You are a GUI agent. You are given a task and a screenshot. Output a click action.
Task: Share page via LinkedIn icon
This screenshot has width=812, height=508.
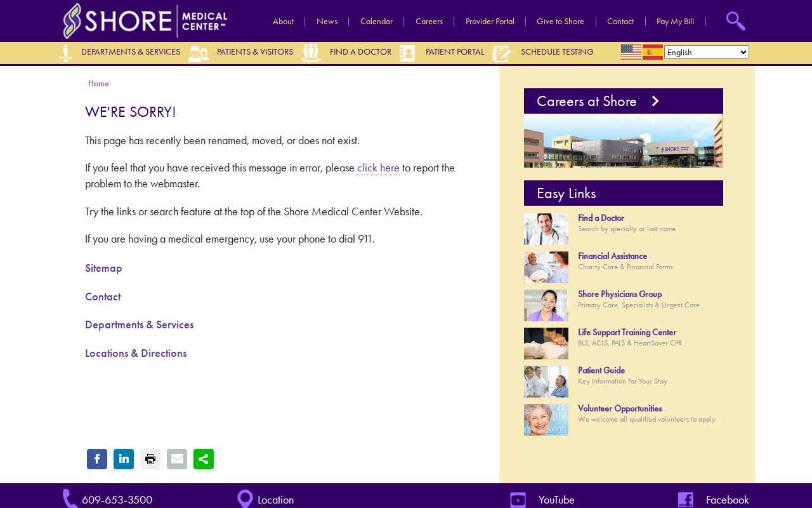pyautogui.click(x=124, y=459)
